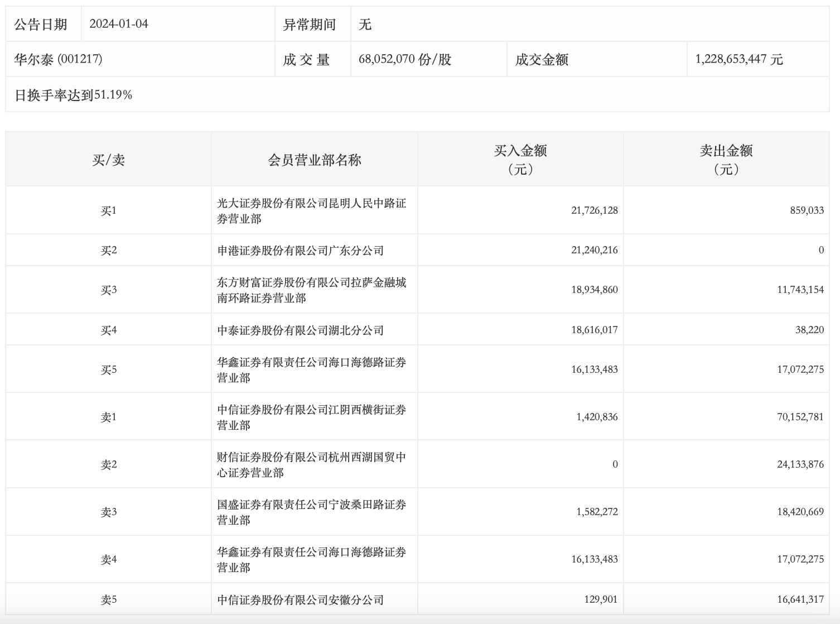Open 东方财富证券拉萨金融城南环路 branch entry

[x=311, y=290]
